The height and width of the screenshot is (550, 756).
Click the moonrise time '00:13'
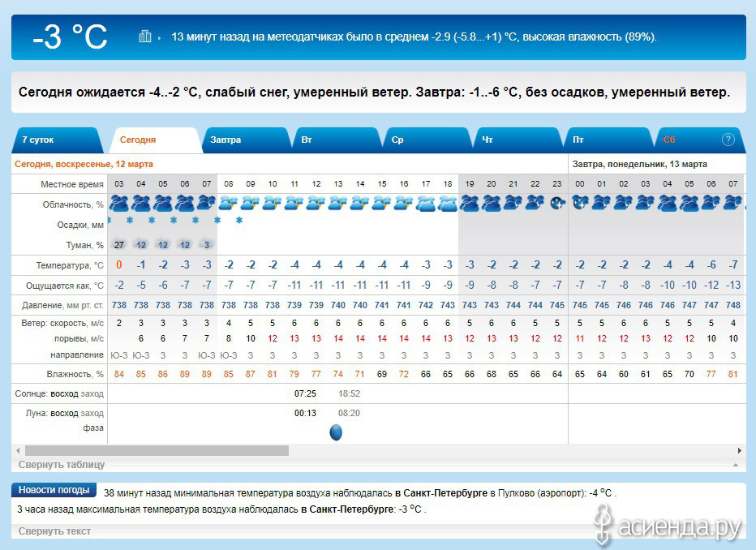pos(305,413)
